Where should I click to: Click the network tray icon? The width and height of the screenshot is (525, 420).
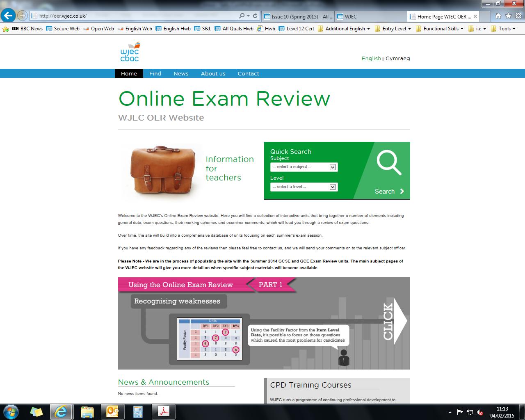[x=470, y=412]
